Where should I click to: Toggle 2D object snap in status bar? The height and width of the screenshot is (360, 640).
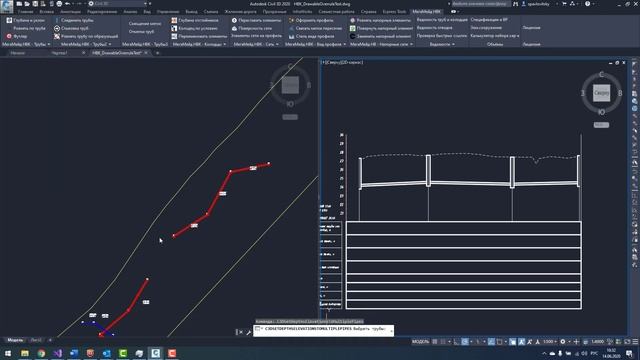pos(500,341)
